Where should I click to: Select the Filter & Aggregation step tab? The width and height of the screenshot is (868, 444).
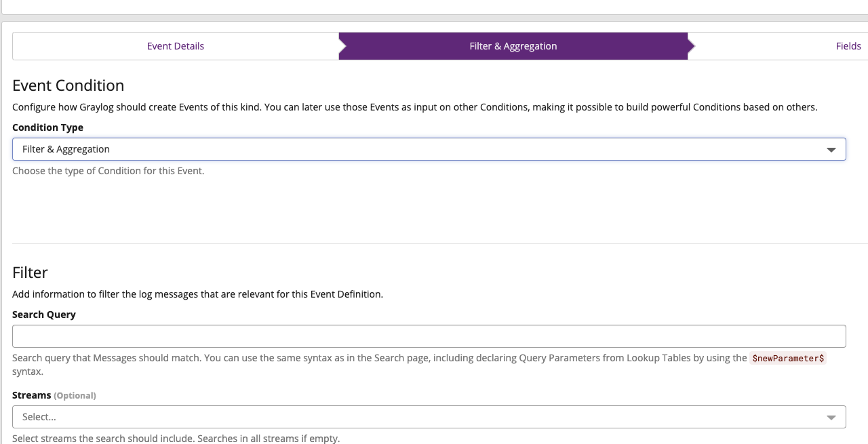513,46
